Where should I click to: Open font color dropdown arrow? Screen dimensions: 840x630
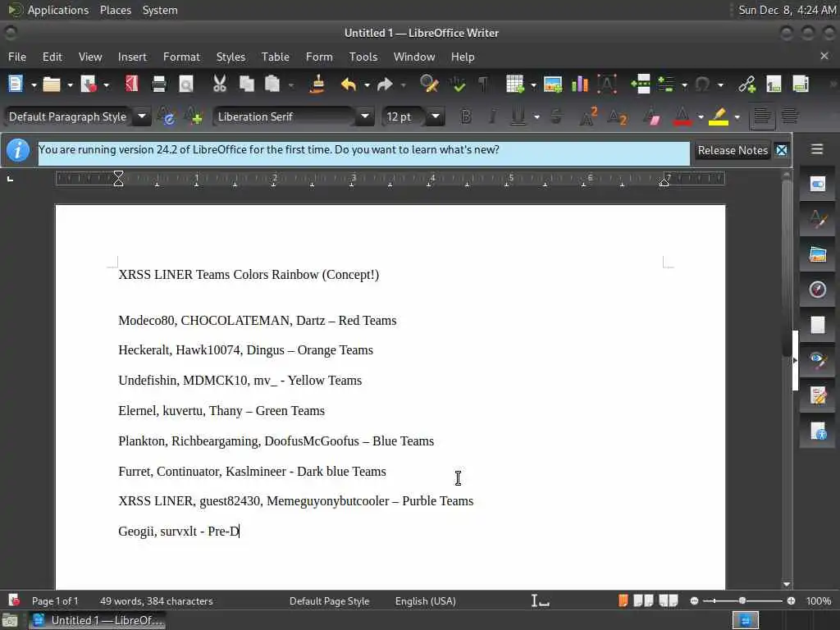pyautogui.click(x=701, y=116)
